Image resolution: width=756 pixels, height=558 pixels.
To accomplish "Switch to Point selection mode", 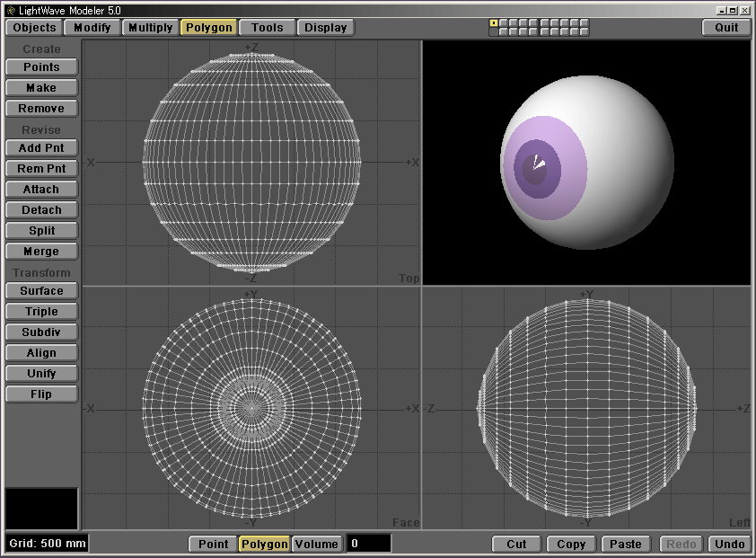I will tap(213, 544).
